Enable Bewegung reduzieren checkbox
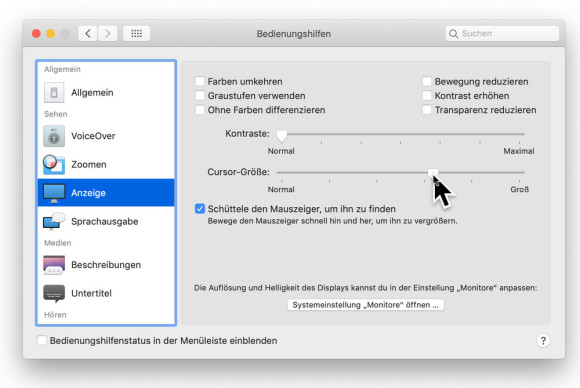The image size is (580, 388). pos(427,81)
